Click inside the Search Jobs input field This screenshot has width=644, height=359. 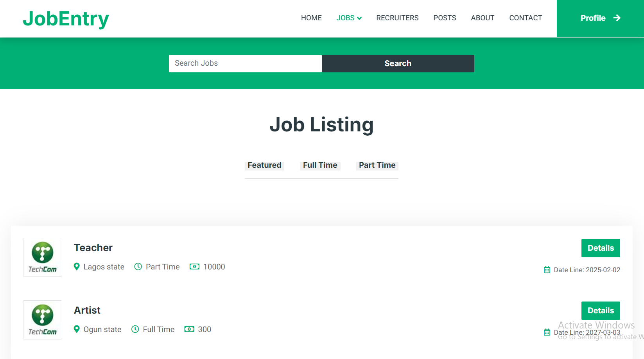[x=245, y=63]
